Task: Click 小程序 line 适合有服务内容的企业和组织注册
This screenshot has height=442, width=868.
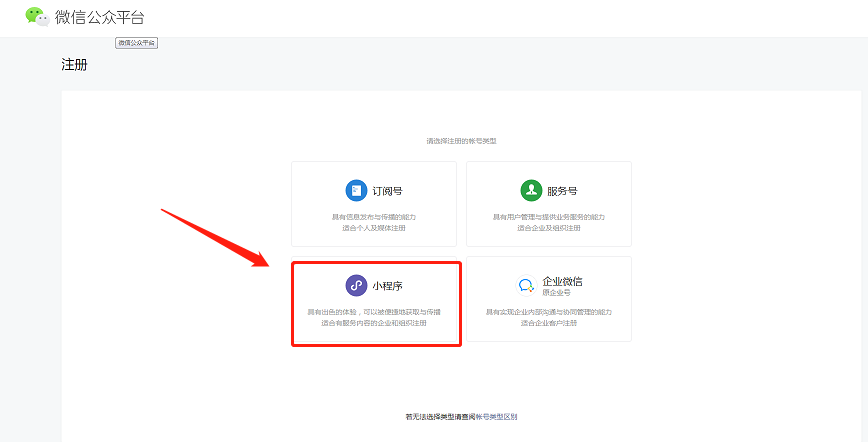Action: 374,323
